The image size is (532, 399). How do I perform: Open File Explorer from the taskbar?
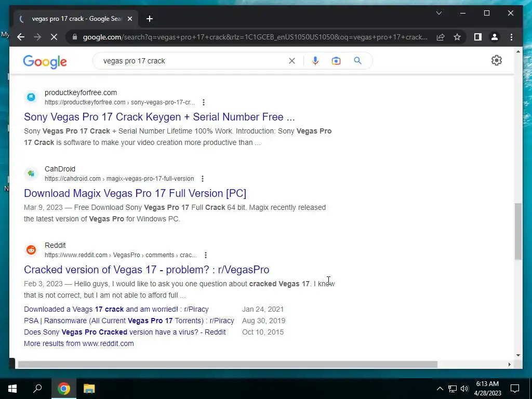[89, 389]
